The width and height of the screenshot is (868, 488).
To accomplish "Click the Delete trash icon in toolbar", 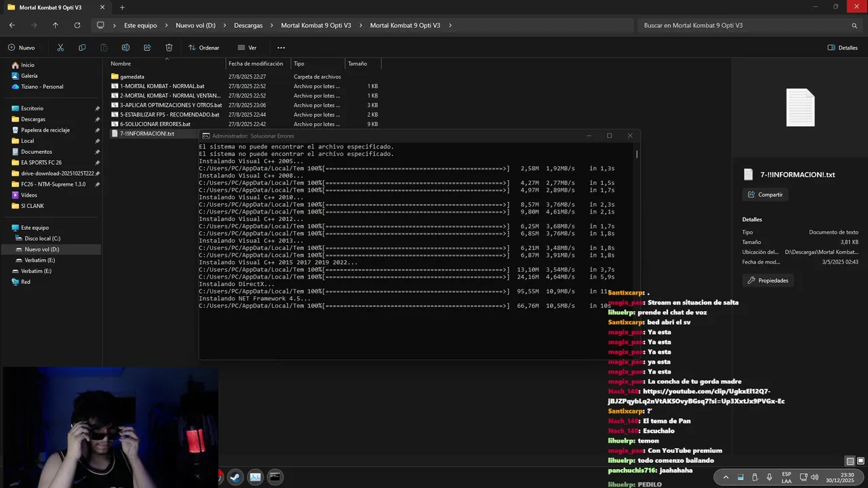I will point(169,47).
